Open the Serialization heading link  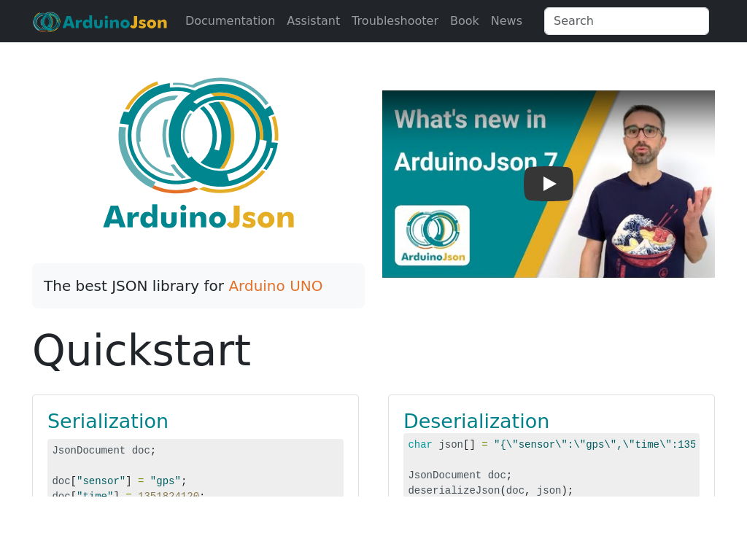(108, 421)
